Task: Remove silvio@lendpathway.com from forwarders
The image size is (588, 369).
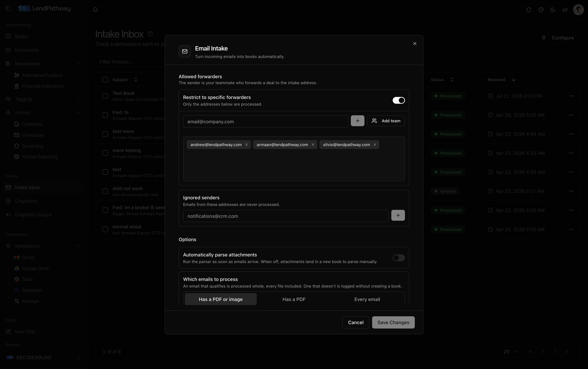Action: [x=375, y=145]
